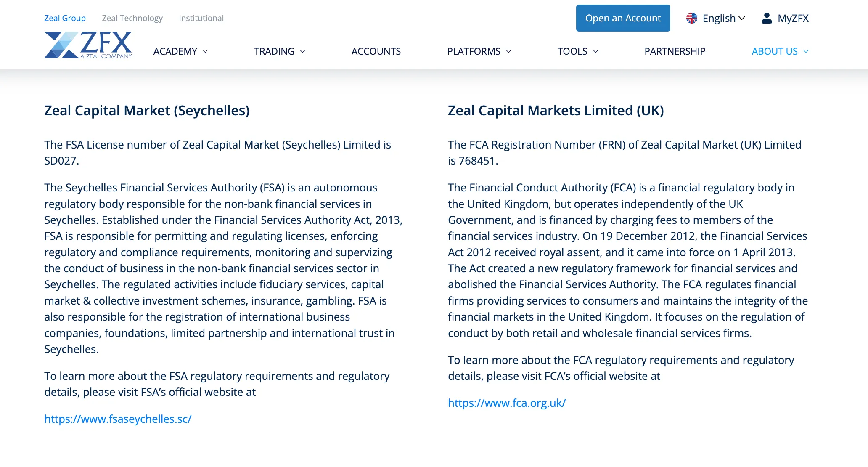Expand the Tools menu chevron

tap(595, 51)
